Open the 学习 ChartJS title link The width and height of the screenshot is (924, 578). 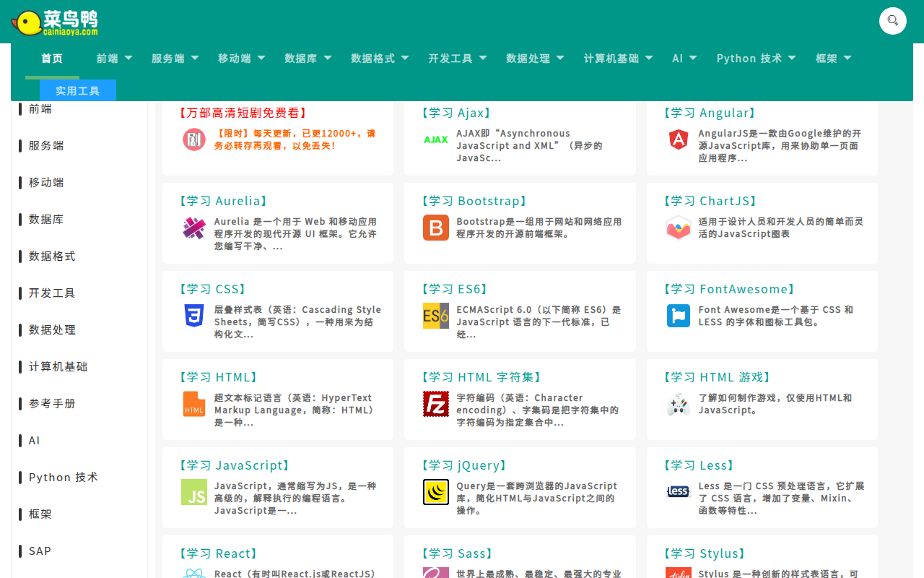(x=710, y=201)
